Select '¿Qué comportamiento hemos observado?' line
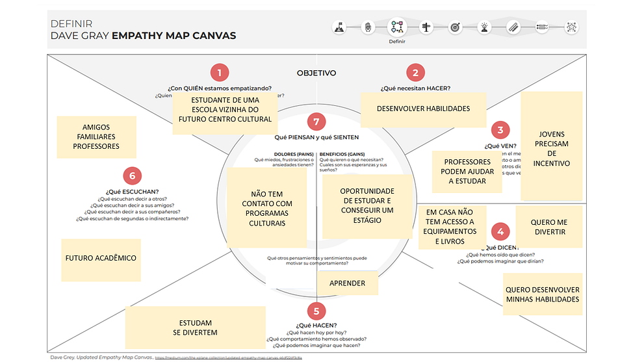 pos(316,339)
